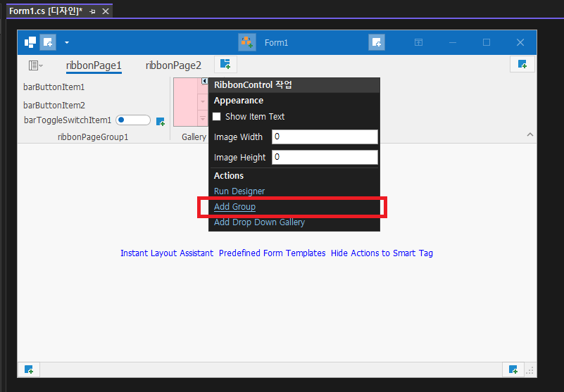The image size is (564, 392).
Task: Close the smart tag arrow on gallery
Action: pyautogui.click(x=205, y=81)
